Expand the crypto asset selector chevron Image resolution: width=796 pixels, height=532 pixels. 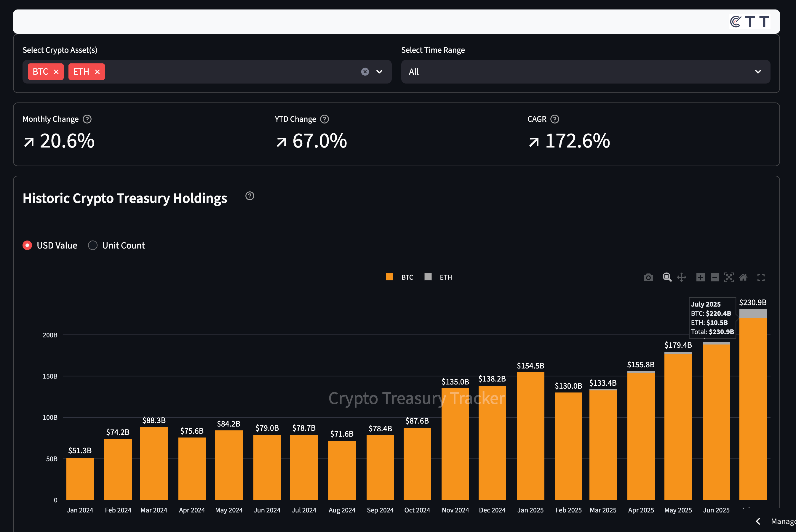point(379,72)
